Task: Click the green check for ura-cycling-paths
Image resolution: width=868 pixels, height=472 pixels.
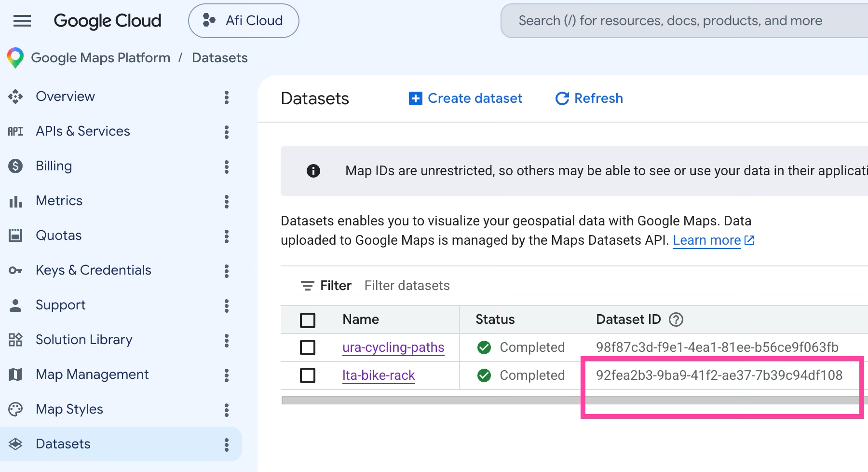Action: coord(484,347)
